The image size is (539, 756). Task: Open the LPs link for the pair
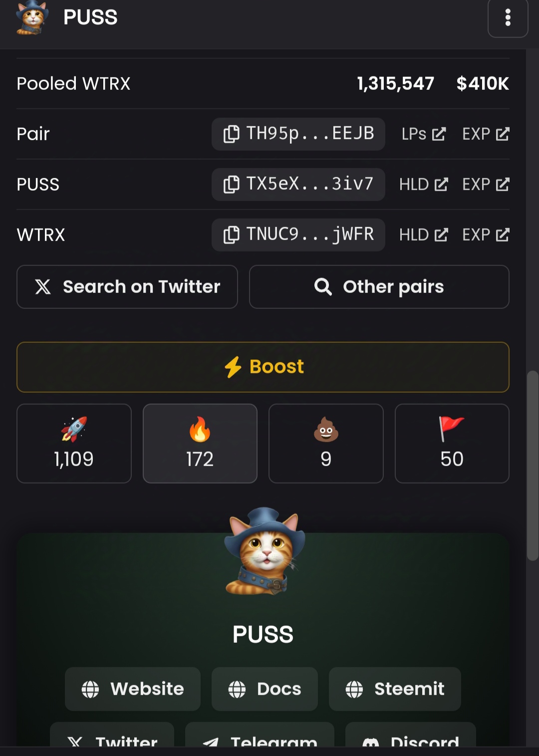pyautogui.click(x=423, y=134)
